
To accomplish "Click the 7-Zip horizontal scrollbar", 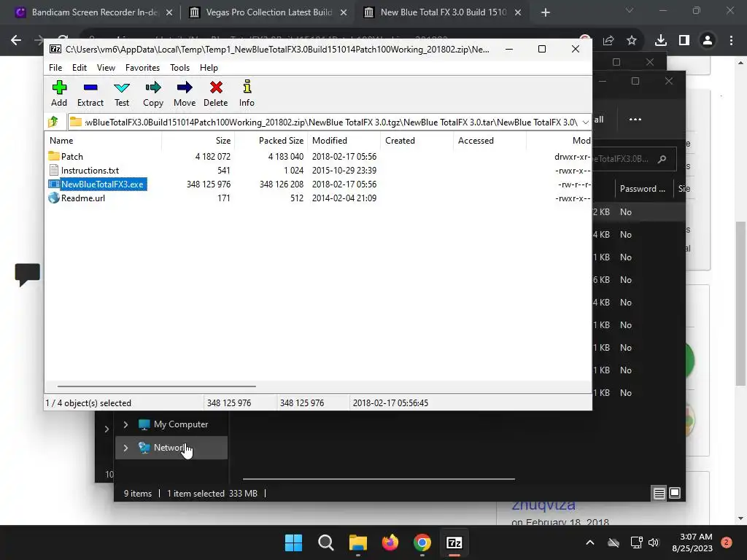I will pyautogui.click(x=156, y=386).
